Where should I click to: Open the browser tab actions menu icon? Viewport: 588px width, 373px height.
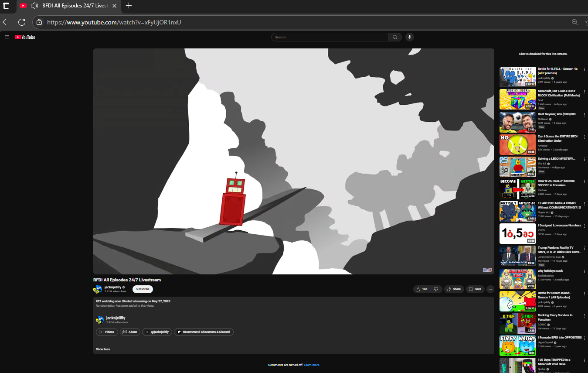pos(6,6)
